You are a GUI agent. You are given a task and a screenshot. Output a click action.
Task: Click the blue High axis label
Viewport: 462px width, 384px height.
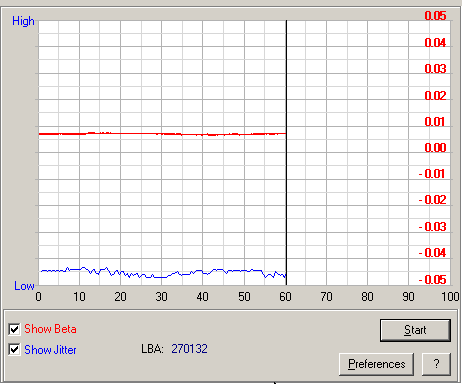pos(23,21)
